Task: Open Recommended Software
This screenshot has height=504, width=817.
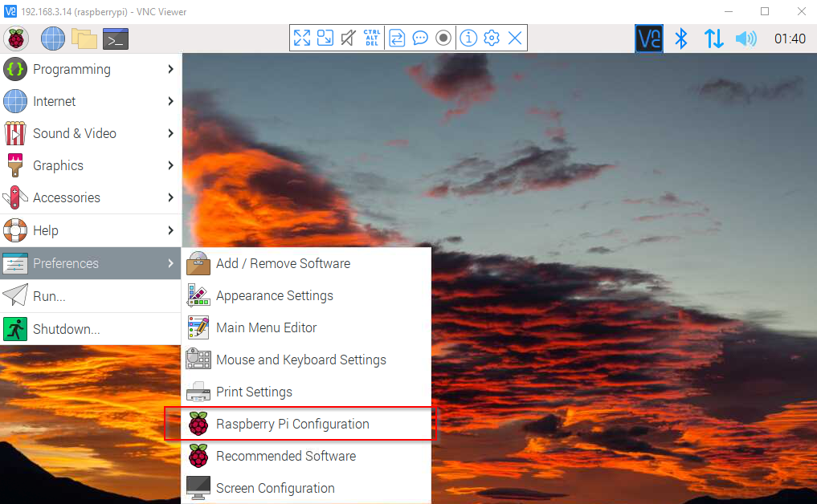Action: 306,456
